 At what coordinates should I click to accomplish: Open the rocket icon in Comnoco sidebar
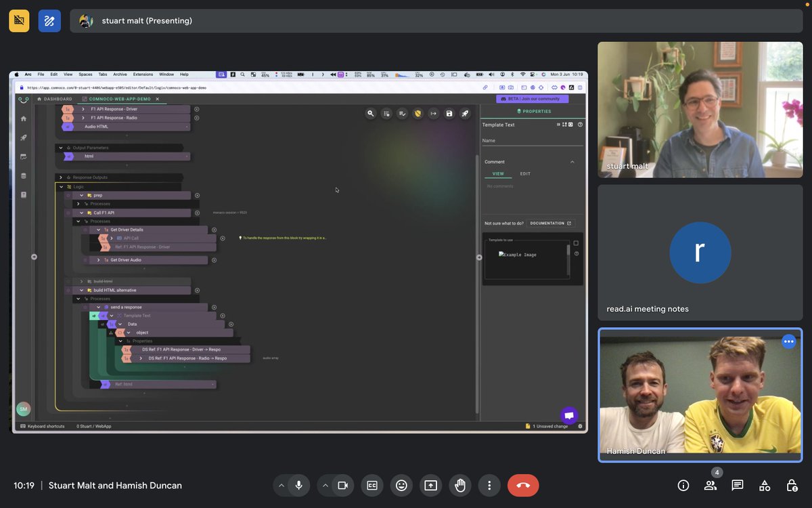point(24,137)
